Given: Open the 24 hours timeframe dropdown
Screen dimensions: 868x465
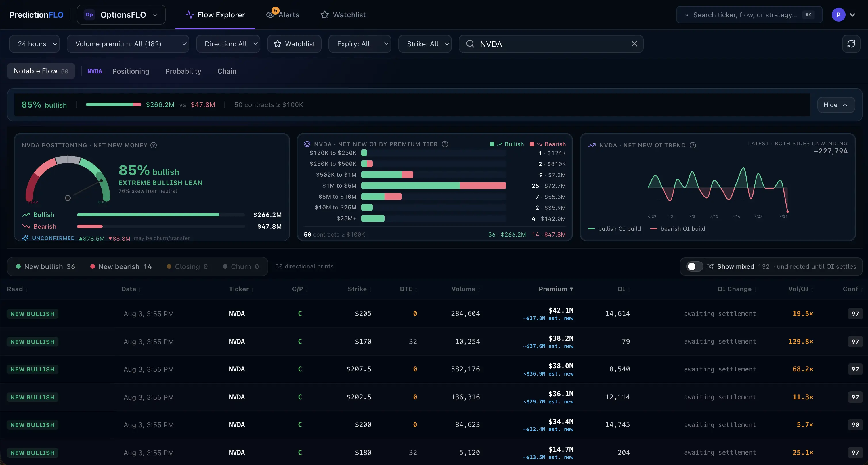Looking at the screenshot, I should tap(35, 44).
